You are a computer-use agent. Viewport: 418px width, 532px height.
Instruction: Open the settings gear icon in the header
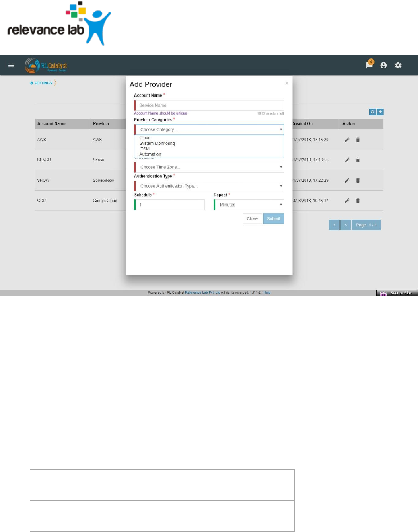click(398, 65)
